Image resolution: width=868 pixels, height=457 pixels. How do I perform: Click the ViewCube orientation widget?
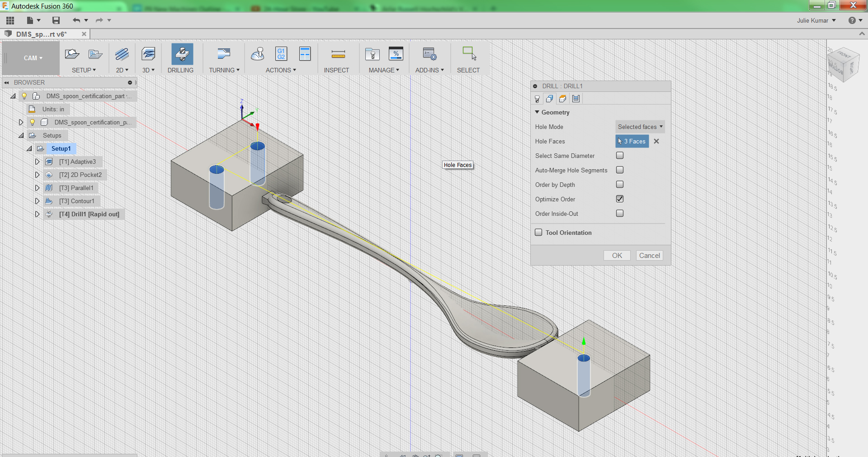tap(843, 65)
